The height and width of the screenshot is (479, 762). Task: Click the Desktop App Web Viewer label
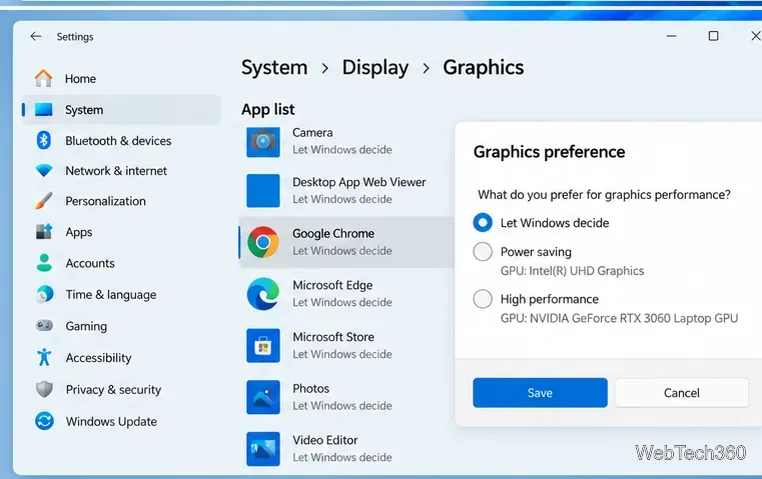click(x=359, y=182)
